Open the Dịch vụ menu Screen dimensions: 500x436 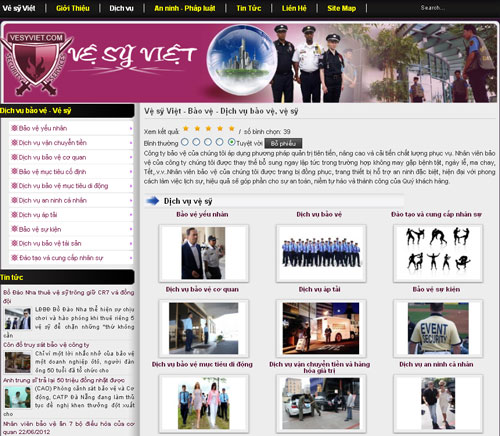121,8
